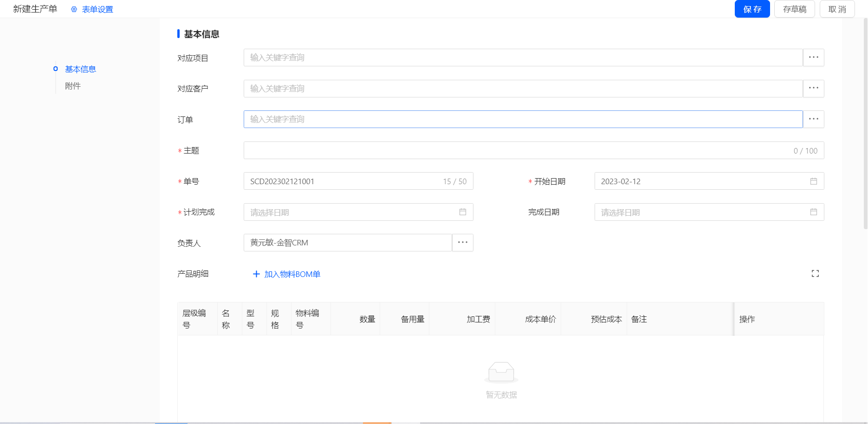Click the 计划完成 date field
This screenshot has width=868, height=424.
click(x=358, y=212)
